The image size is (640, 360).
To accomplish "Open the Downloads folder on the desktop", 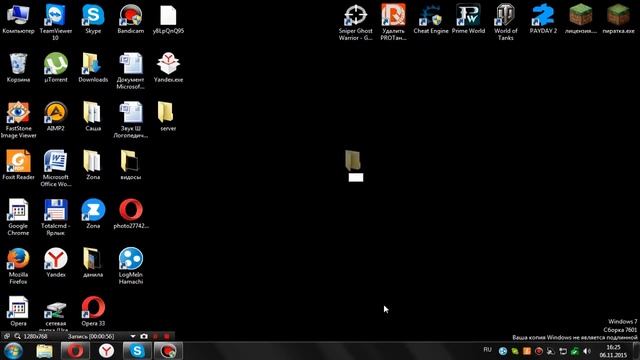I will [x=93, y=68].
